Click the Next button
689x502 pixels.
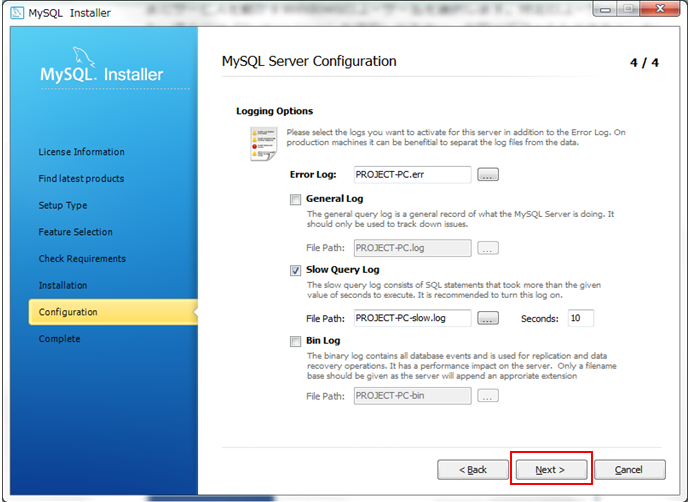coord(551,469)
